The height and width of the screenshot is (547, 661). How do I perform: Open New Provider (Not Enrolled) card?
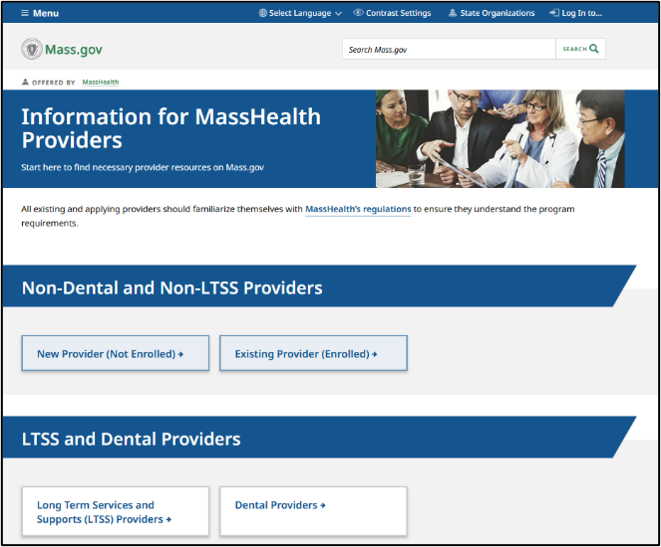[x=115, y=353]
